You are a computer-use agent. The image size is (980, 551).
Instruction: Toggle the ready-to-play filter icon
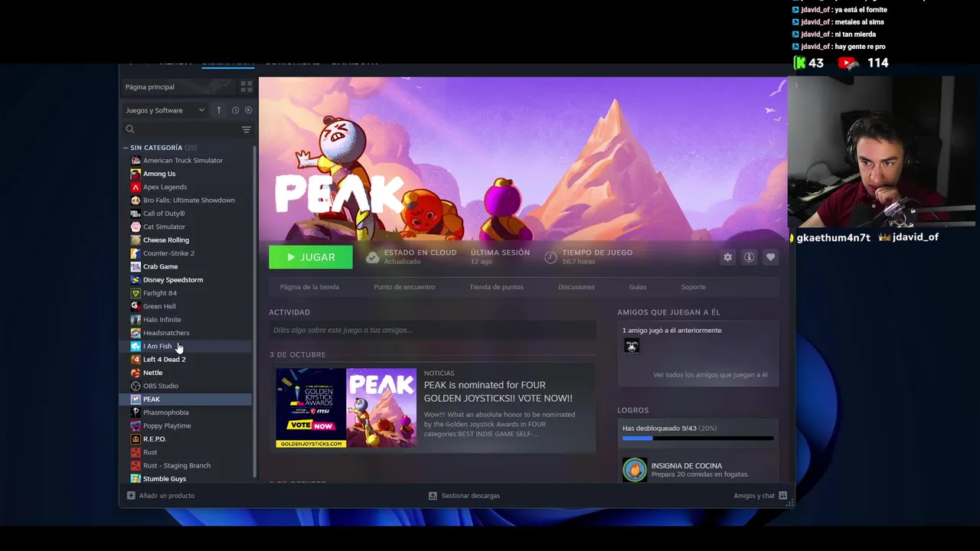248,110
